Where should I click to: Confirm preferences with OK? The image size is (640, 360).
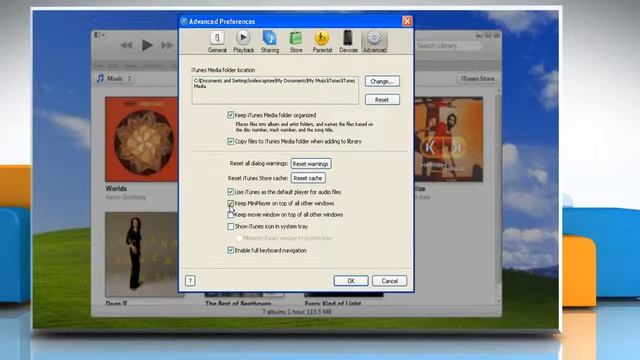pyautogui.click(x=351, y=281)
